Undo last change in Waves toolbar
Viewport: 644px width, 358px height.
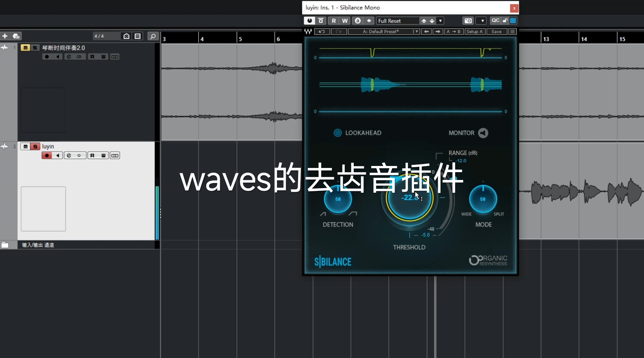pyautogui.click(x=322, y=31)
